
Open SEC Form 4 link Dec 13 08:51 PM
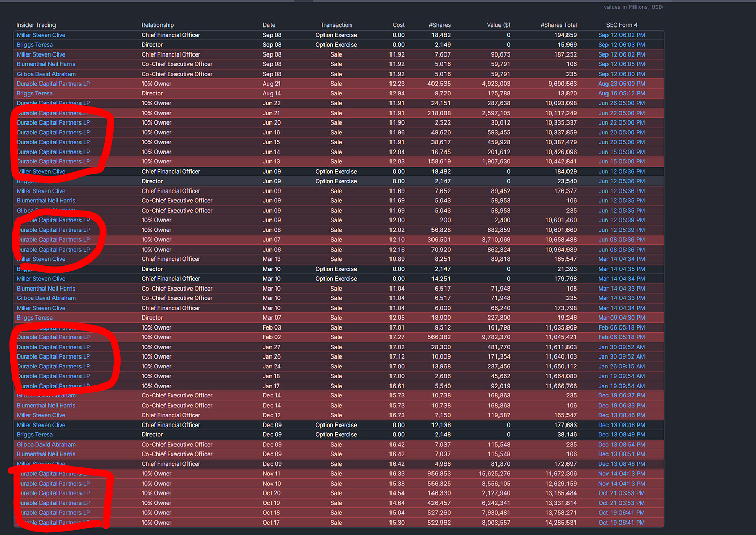pos(622,454)
